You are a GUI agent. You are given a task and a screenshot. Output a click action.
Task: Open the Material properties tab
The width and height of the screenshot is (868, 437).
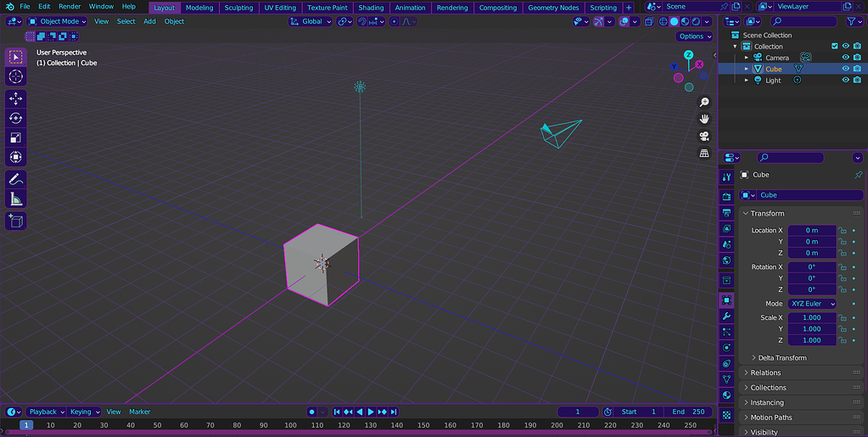click(727, 395)
